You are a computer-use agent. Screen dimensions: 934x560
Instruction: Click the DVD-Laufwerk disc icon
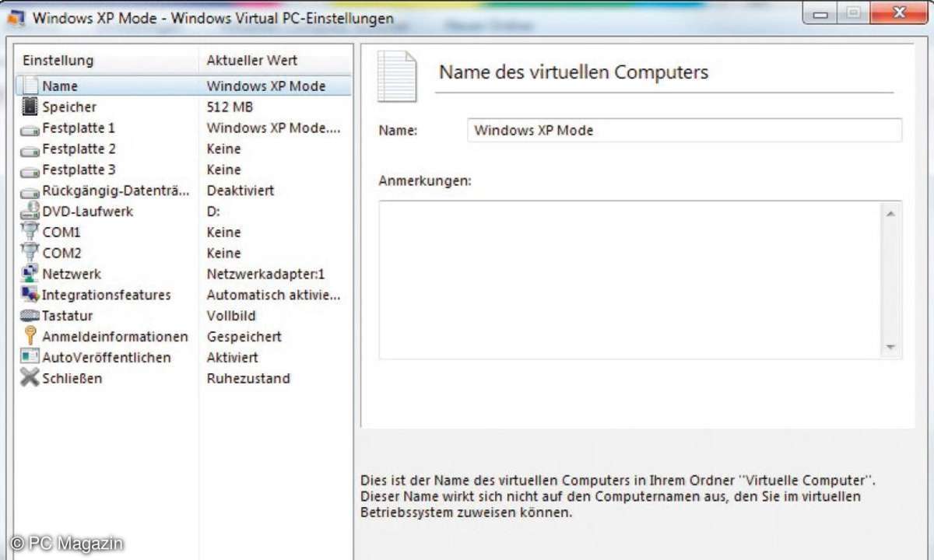[30, 210]
